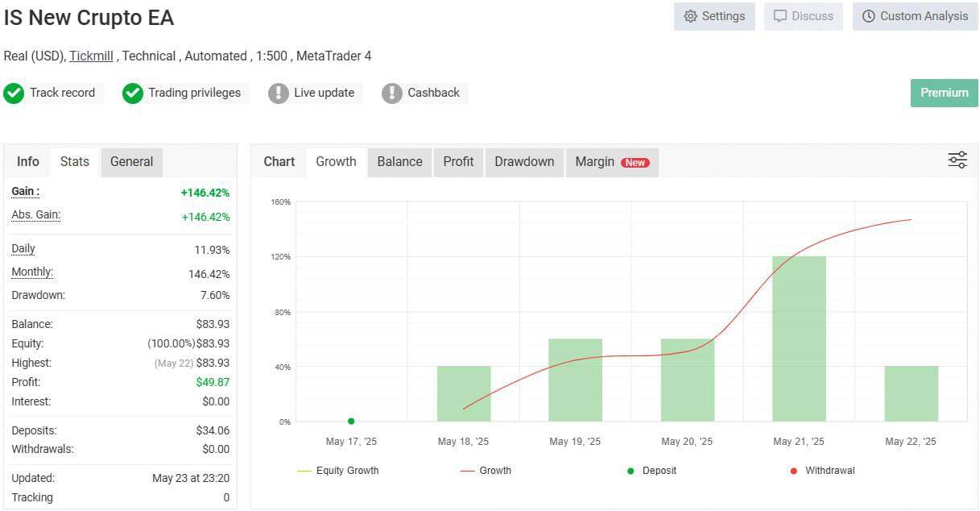
Task: Switch to the Stats tab
Action: pyautogui.click(x=75, y=162)
